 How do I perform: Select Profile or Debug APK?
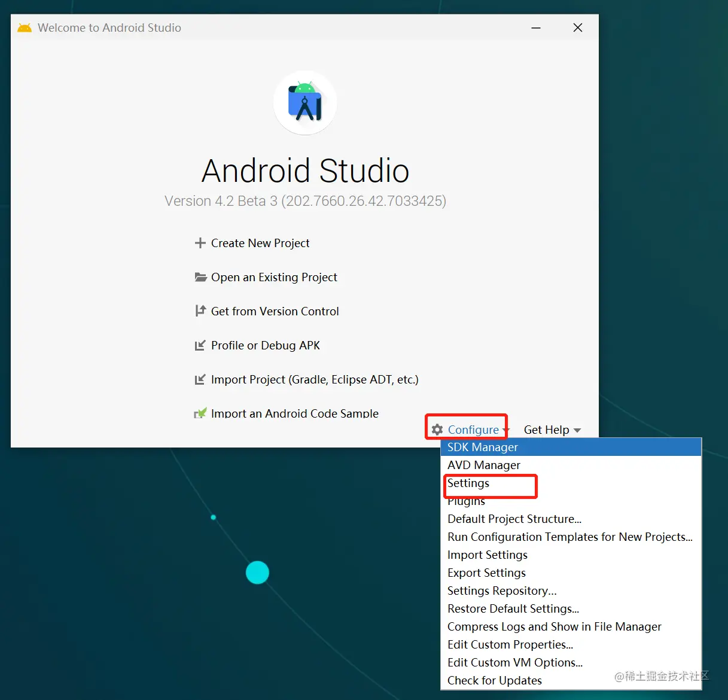click(266, 345)
